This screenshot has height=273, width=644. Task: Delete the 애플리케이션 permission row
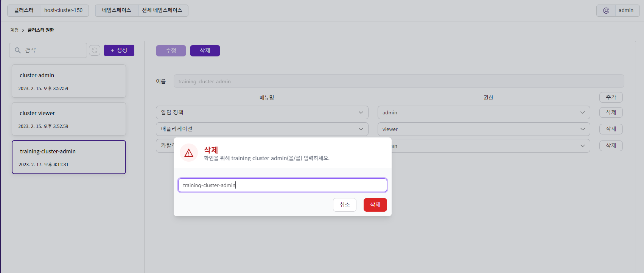pos(611,129)
